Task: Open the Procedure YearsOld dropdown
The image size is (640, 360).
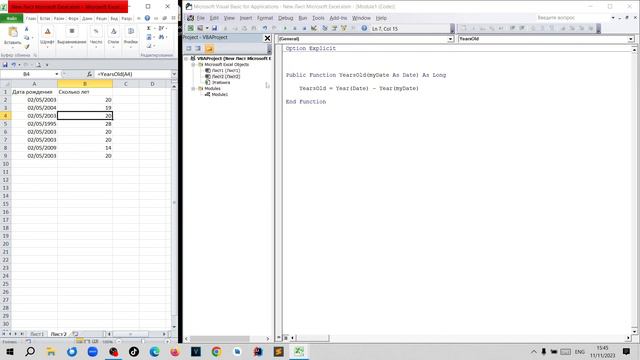Action: tap(631, 39)
